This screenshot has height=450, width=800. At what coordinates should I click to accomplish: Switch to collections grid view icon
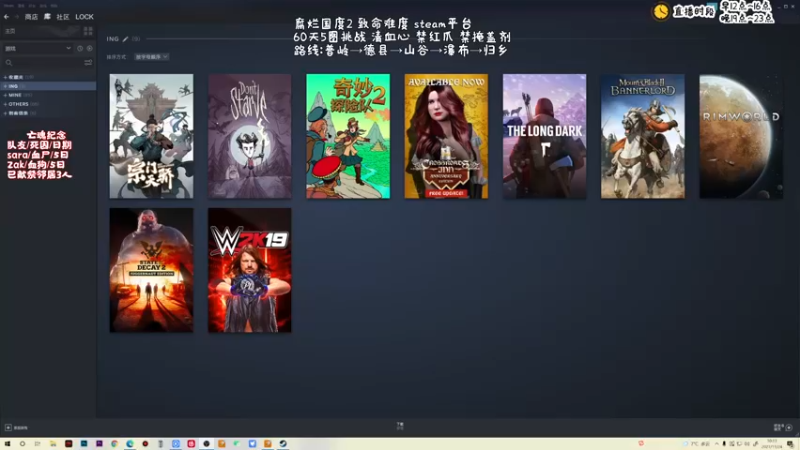pos(88,31)
